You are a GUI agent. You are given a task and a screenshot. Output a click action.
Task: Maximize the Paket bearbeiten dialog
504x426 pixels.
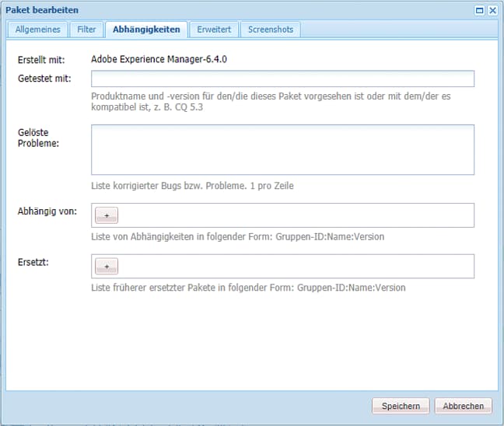coord(479,11)
